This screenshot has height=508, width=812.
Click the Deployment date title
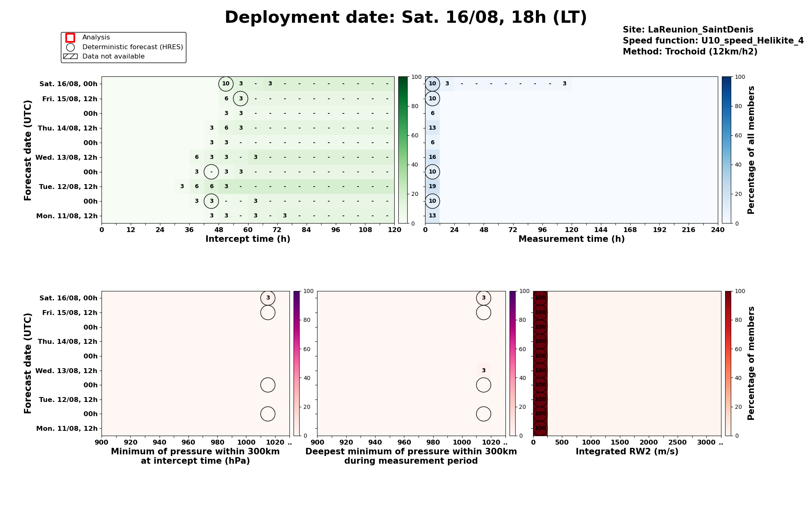(x=406, y=18)
